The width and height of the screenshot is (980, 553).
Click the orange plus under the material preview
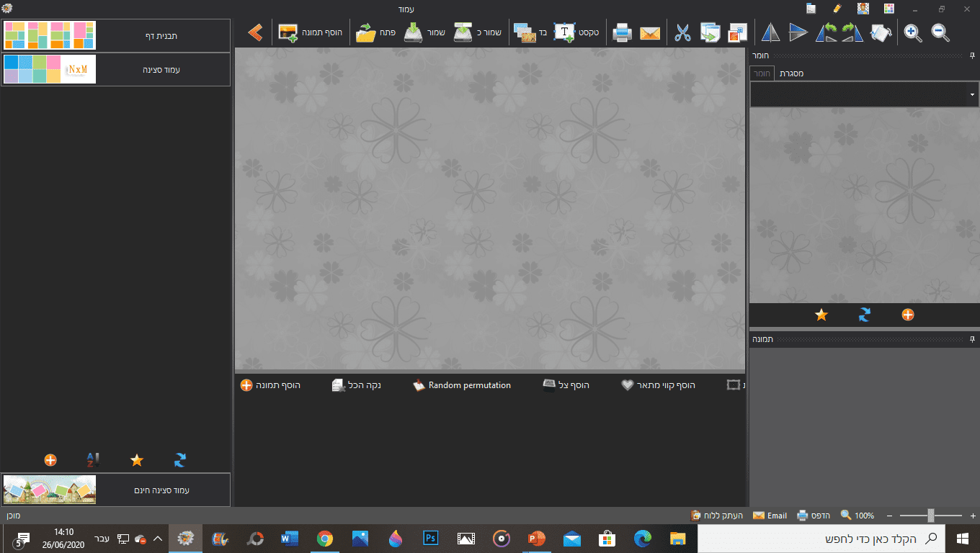point(907,315)
